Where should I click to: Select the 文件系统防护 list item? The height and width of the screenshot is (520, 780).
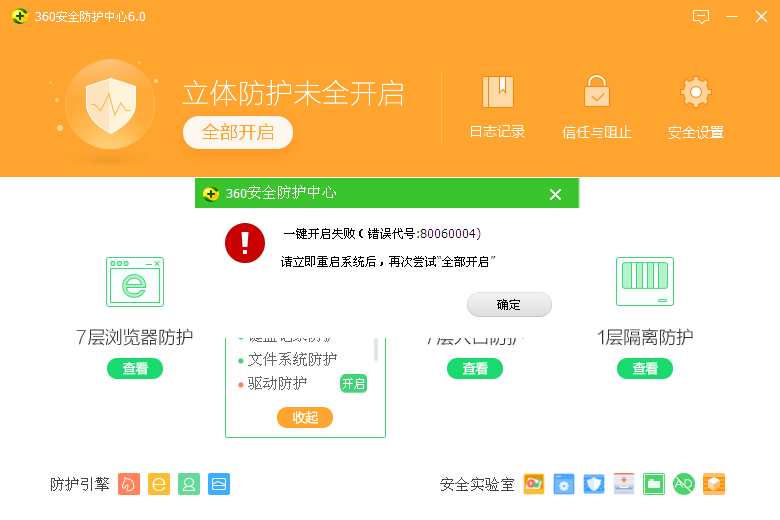[292, 359]
